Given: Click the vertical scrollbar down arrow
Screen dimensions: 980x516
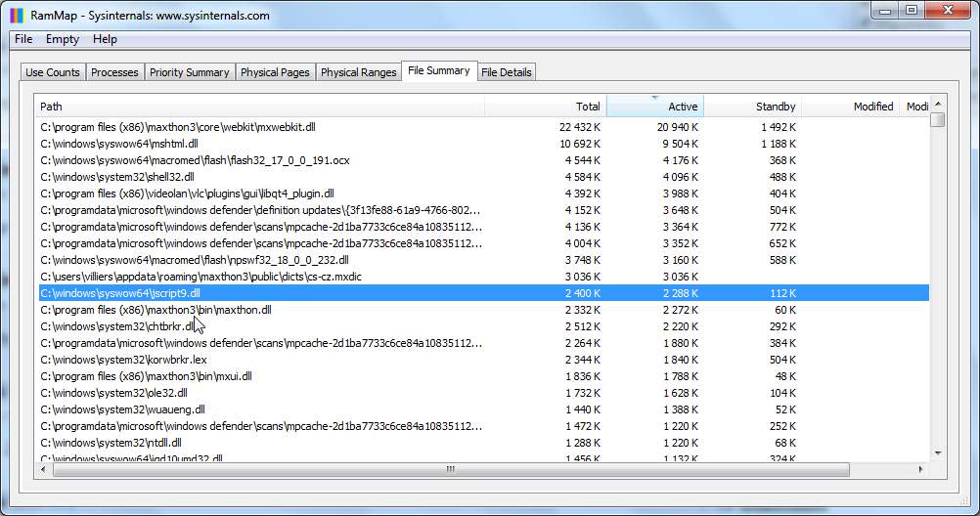Looking at the screenshot, I should [x=938, y=452].
